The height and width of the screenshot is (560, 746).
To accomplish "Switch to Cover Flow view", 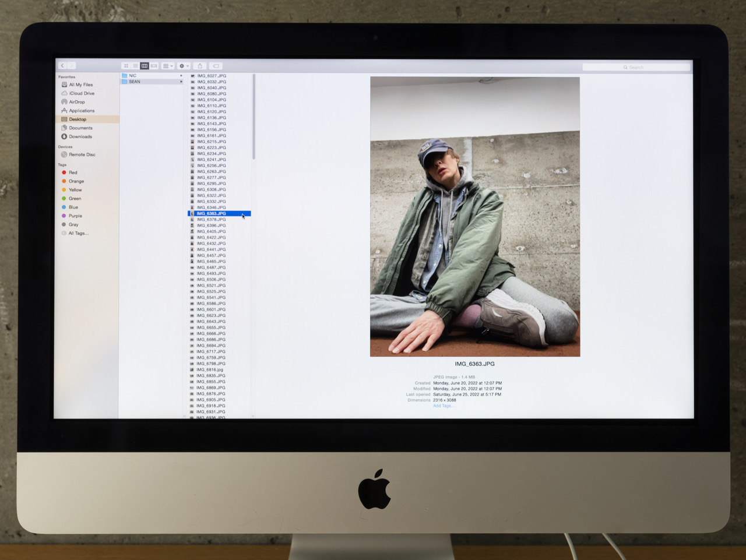I will 154,66.
